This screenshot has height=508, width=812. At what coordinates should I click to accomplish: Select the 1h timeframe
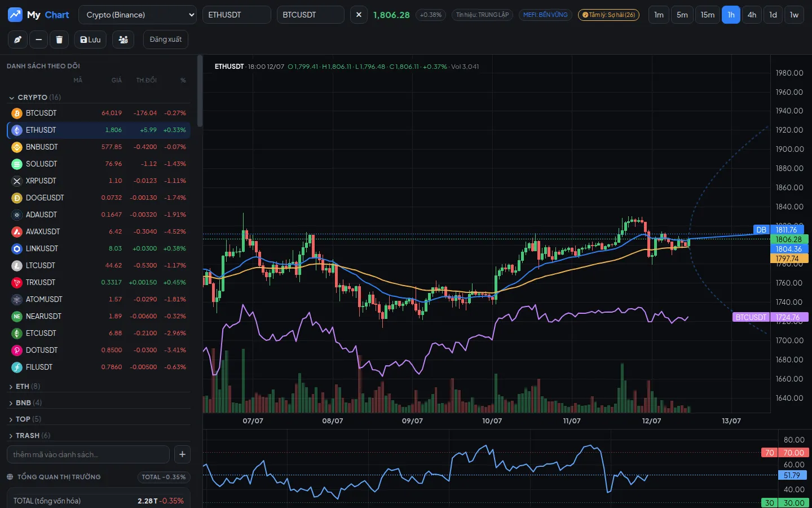(731, 15)
